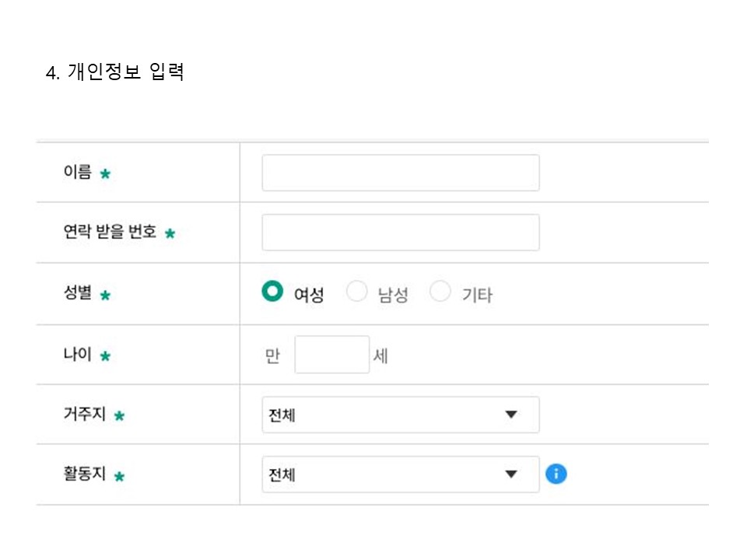747x560 pixels.
Task: Click the blue info icon beside 활동지
Action: 556,474
